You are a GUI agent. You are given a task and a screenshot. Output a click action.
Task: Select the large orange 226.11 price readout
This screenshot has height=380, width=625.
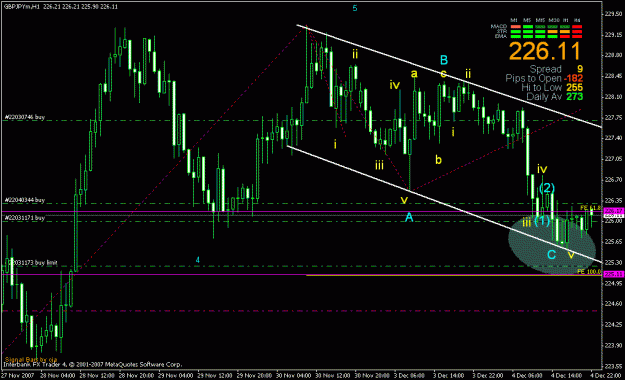pyautogui.click(x=544, y=51)
